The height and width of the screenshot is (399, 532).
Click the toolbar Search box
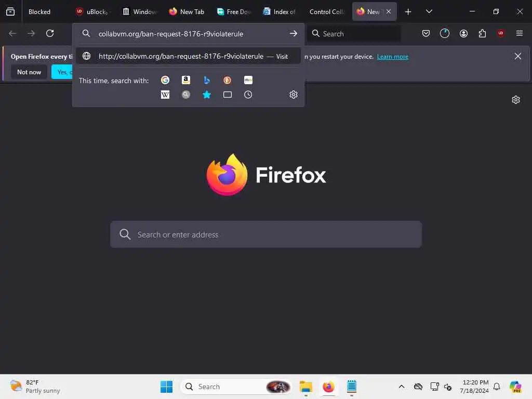point(354,34)
